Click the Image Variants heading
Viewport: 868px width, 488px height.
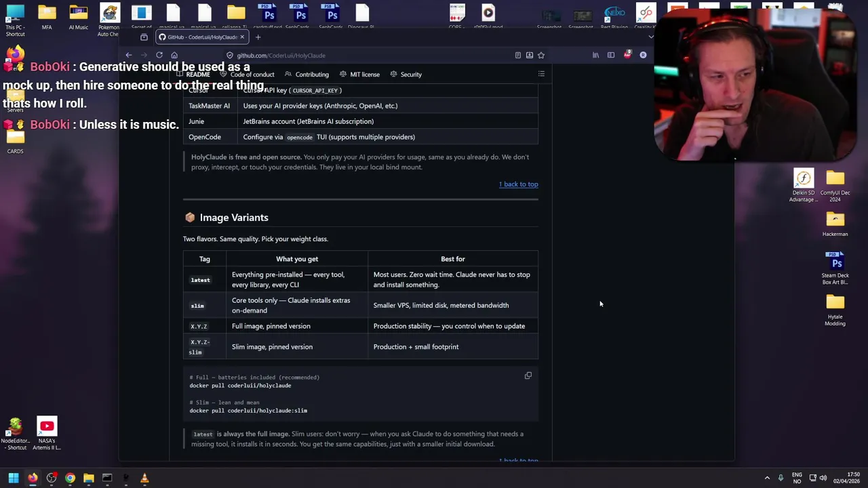234,218
